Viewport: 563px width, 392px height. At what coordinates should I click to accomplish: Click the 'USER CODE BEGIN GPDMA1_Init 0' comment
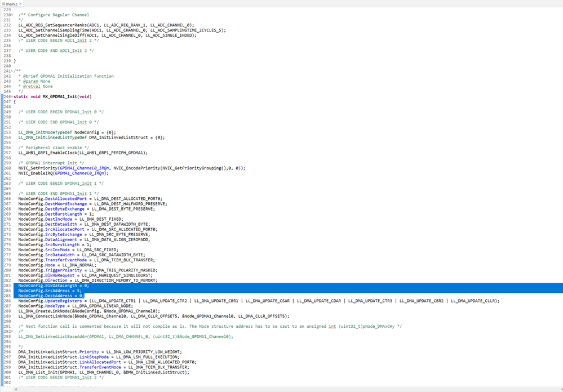tap(61, 112)
